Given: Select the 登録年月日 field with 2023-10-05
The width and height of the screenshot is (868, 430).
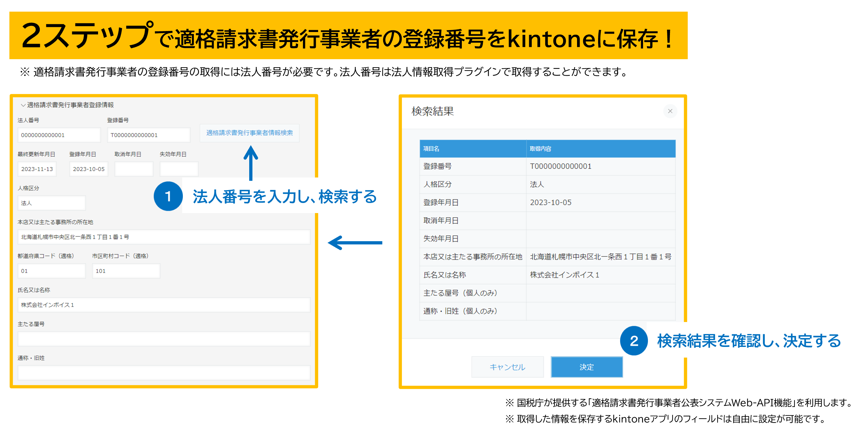Looking at the screenshot, I should [89, 169].
